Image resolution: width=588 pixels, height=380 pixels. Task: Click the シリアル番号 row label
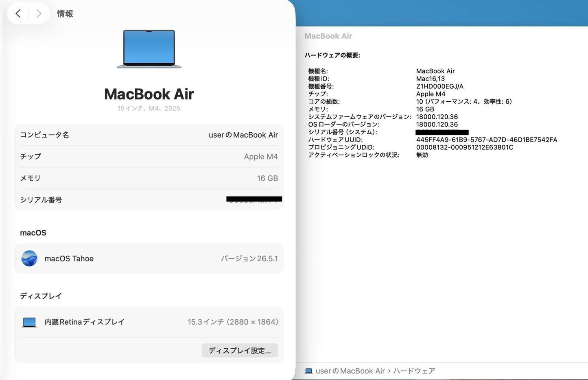[41, 200]
